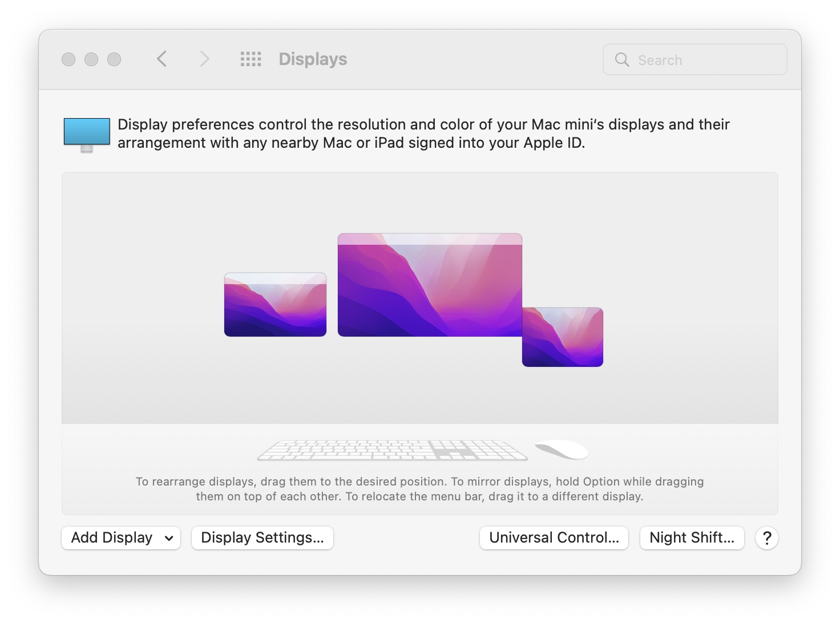
Task: Zoom the Displays window
Action: coord(114,59)
